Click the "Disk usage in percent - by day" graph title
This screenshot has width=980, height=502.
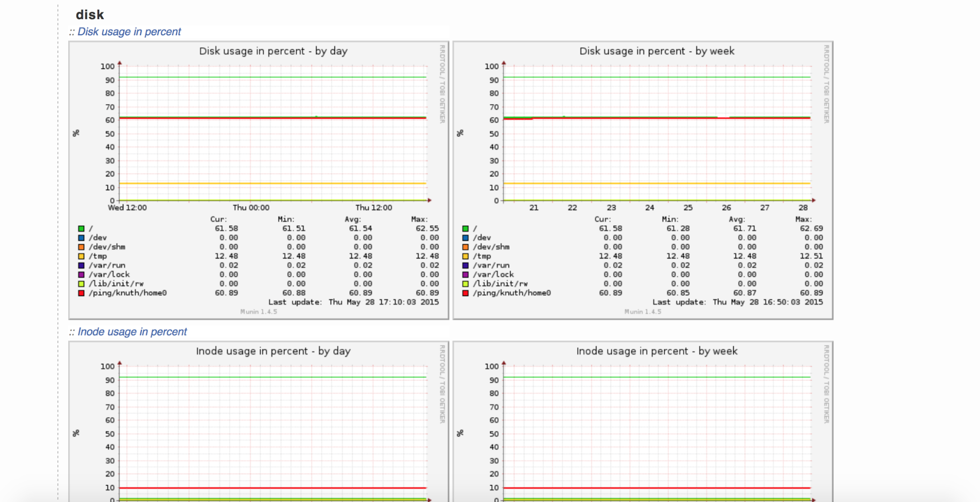pos(273,51)
